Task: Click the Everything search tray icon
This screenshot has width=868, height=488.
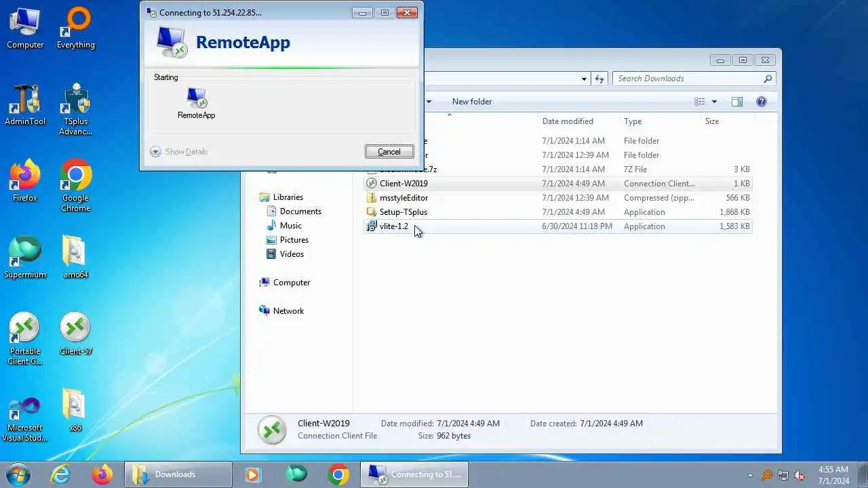Action: 767,475
